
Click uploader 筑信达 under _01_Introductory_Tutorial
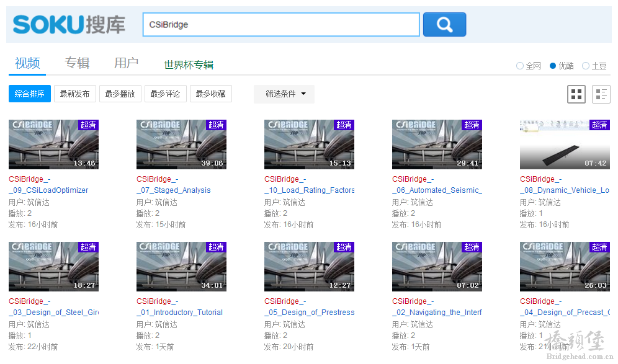click(166, 324)
